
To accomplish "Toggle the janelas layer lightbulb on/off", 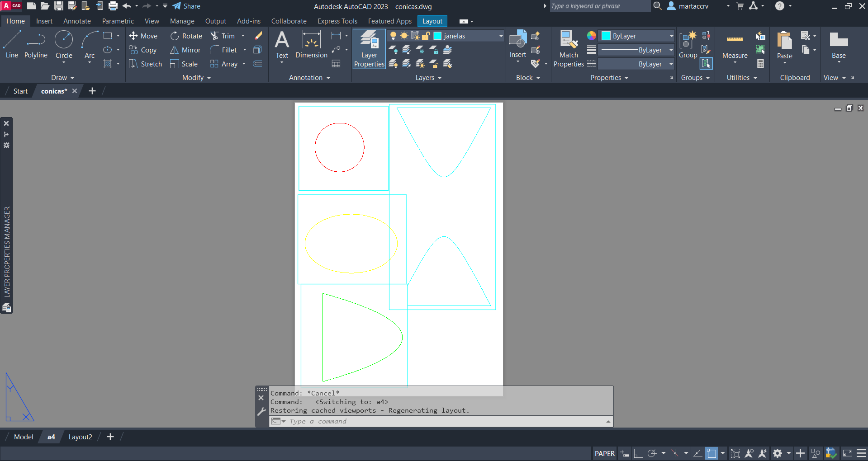I will (x=393, y=36).
